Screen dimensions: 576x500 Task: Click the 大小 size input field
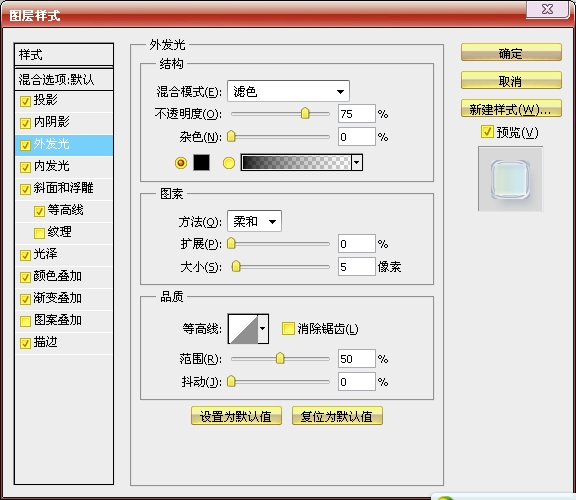click(356, 267)
